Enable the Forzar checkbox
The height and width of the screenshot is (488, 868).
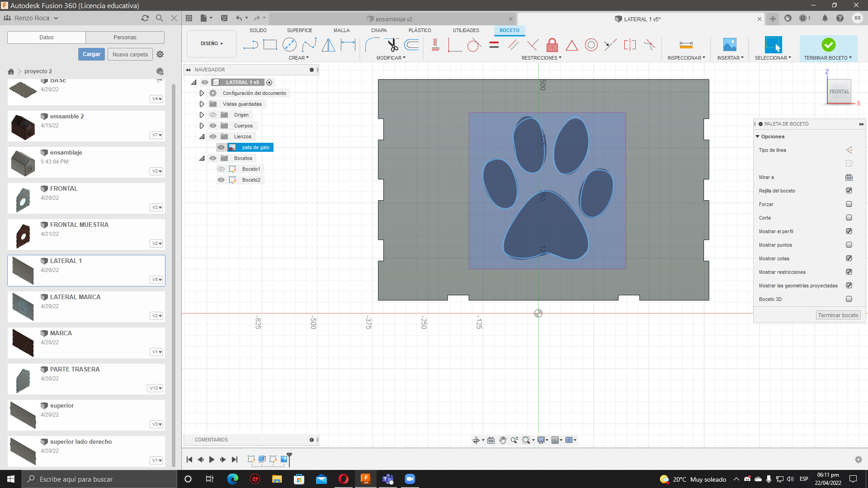point(849,204)
